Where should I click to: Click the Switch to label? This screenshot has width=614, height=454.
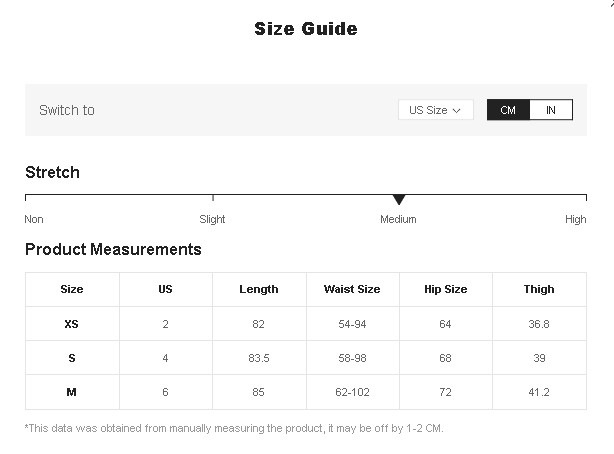point(67,110)
